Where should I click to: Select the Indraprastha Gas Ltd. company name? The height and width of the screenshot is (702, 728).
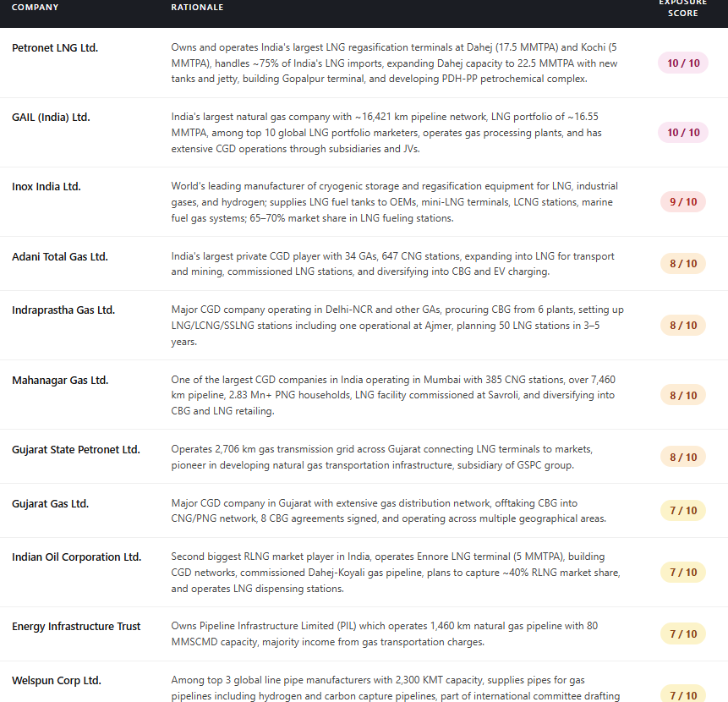pyautogui.click(x=63, y=310)
